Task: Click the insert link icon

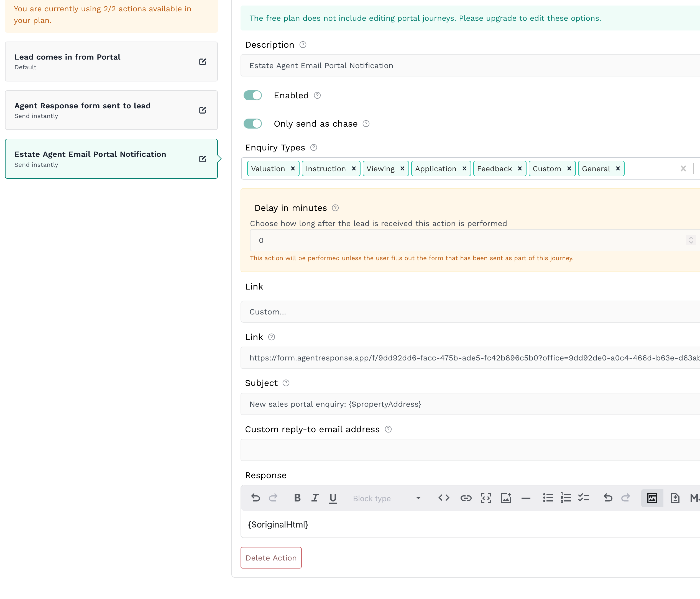Action: (466, 498)
